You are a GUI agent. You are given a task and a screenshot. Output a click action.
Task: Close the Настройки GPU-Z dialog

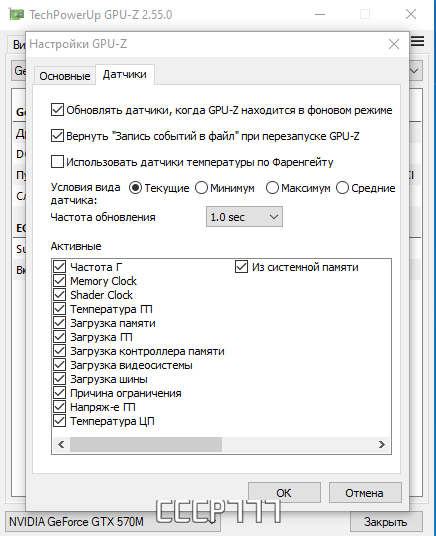click(x=394, y=44)
